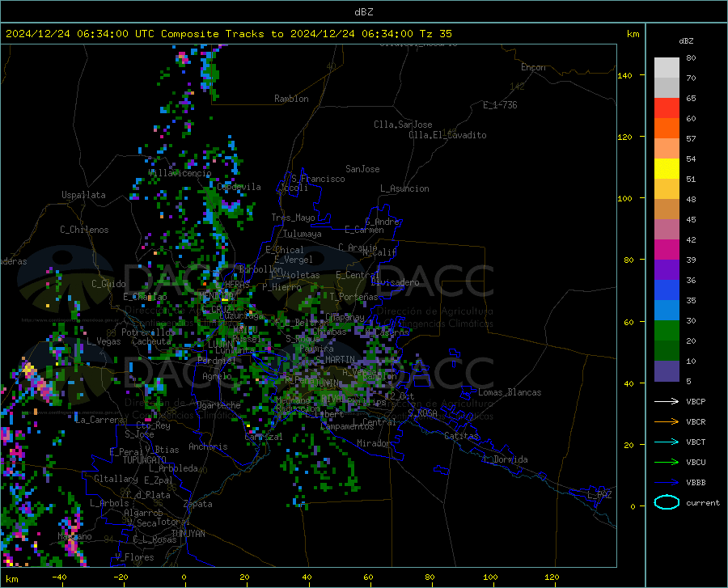Select the purple 39 dBZ swatch

[x=667, y=270]
